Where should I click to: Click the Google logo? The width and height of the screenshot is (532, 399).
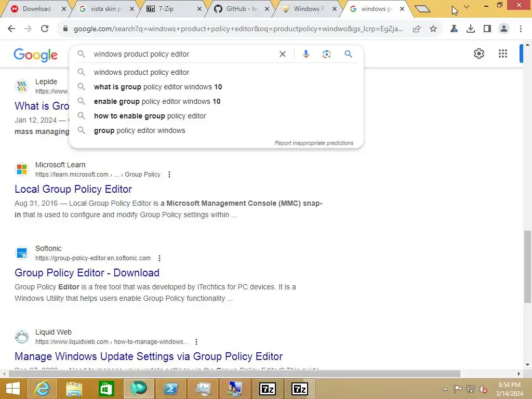[36, 55]
